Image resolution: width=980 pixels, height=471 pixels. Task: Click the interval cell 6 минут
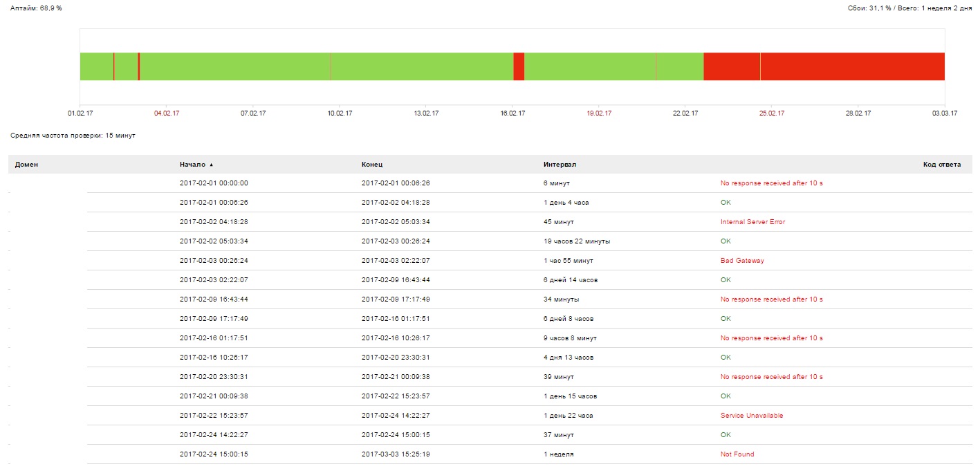coord(557,183)
